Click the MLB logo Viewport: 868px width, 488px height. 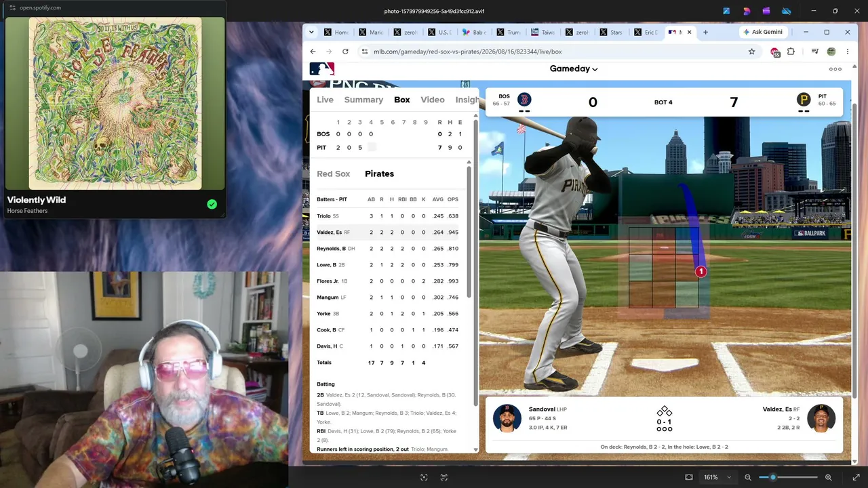click(322, 68)
